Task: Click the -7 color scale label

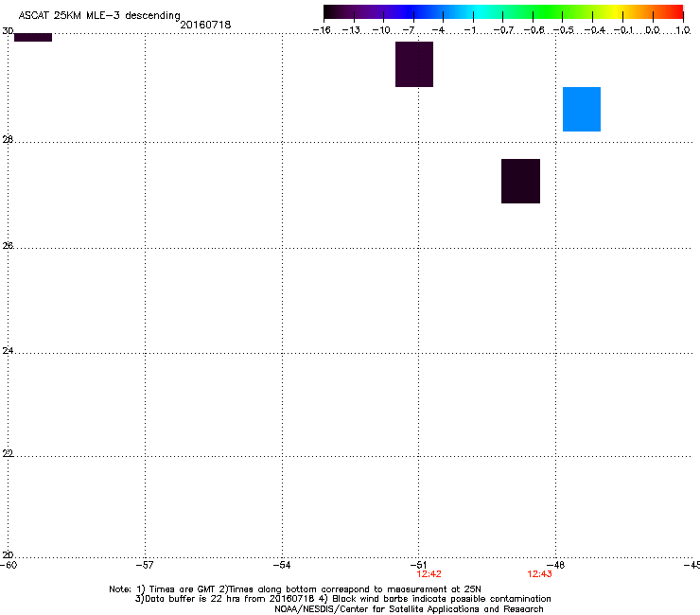Action: pos(409,30)
